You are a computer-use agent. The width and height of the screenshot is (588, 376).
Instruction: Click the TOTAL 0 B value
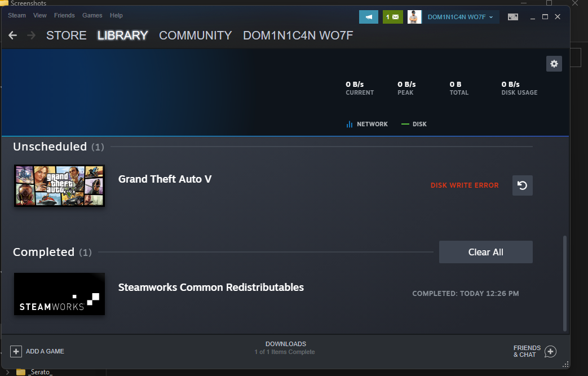coord(456,85)
